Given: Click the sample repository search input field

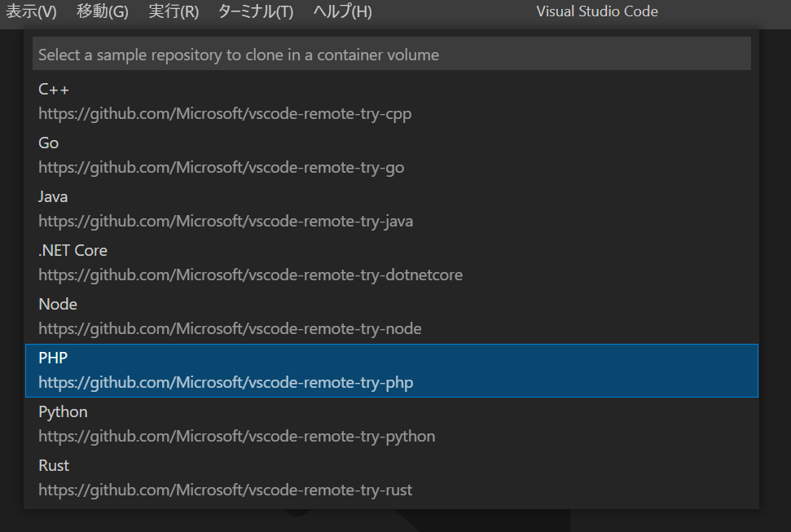Looking at the screenshot, I should (392, 54).
